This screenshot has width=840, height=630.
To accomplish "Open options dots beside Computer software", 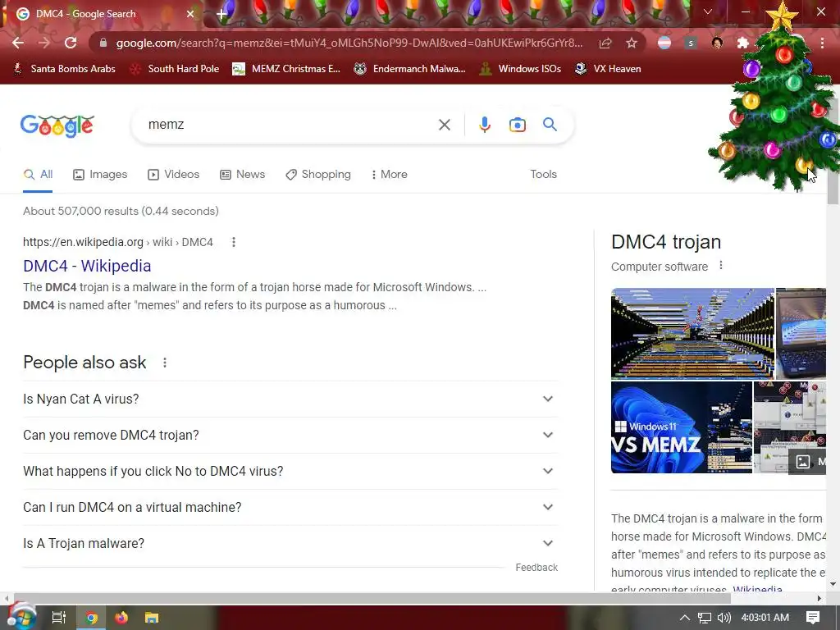I will [721, 266].
